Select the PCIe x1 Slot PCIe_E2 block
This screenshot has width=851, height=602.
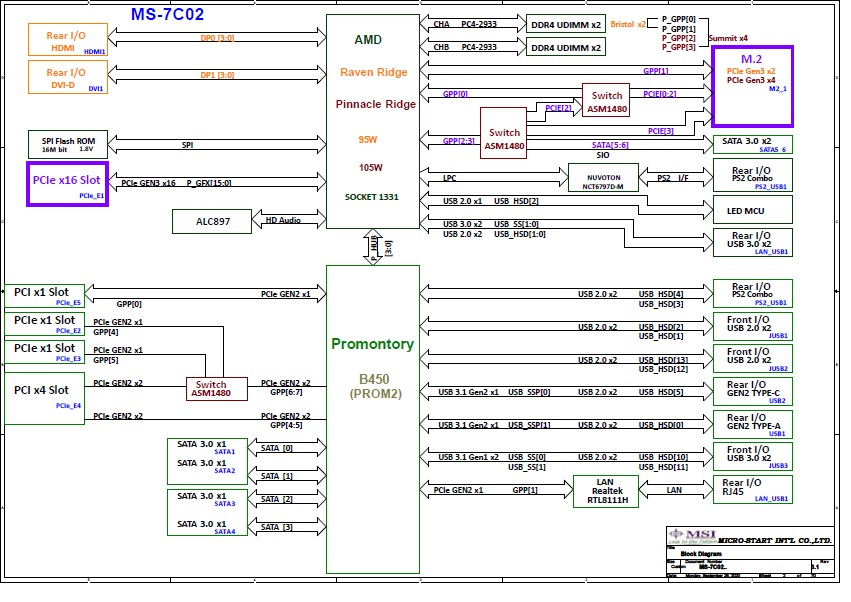tap(45, 324)
